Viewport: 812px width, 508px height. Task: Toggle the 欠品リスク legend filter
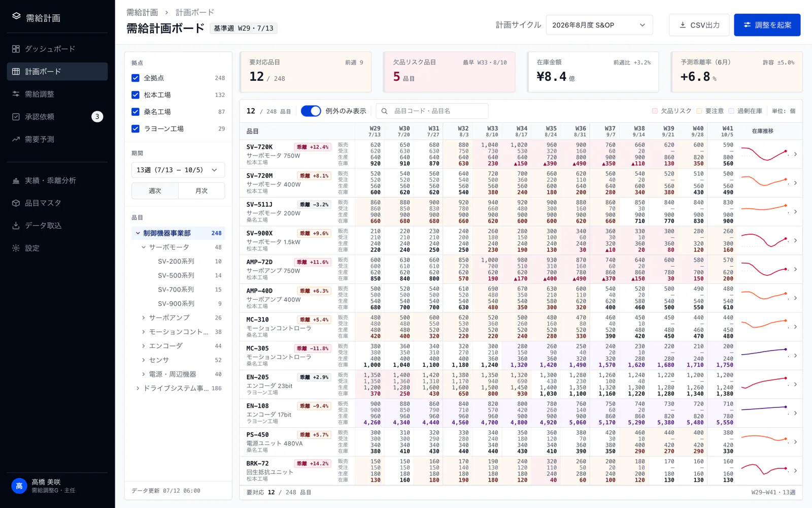click(x=671, y=111)
